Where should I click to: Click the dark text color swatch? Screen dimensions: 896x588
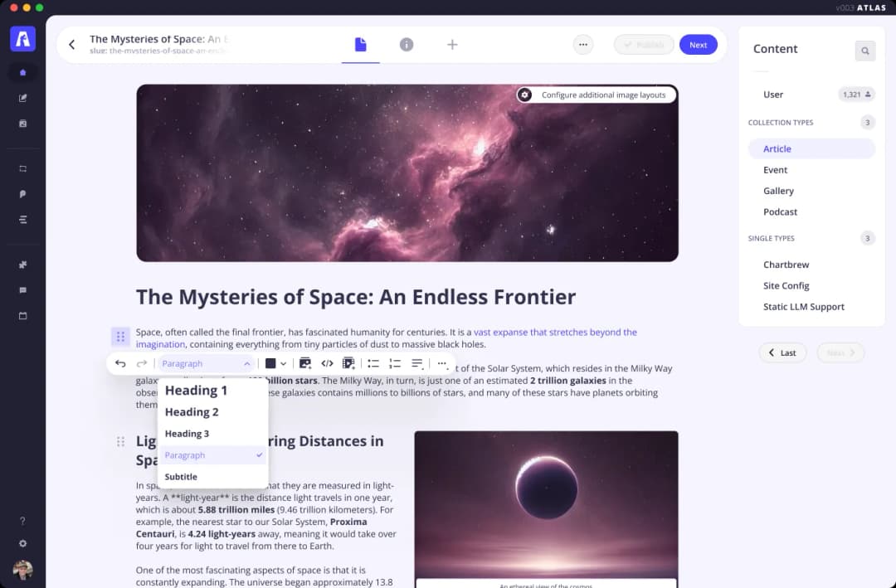click(x=270, y=363)
